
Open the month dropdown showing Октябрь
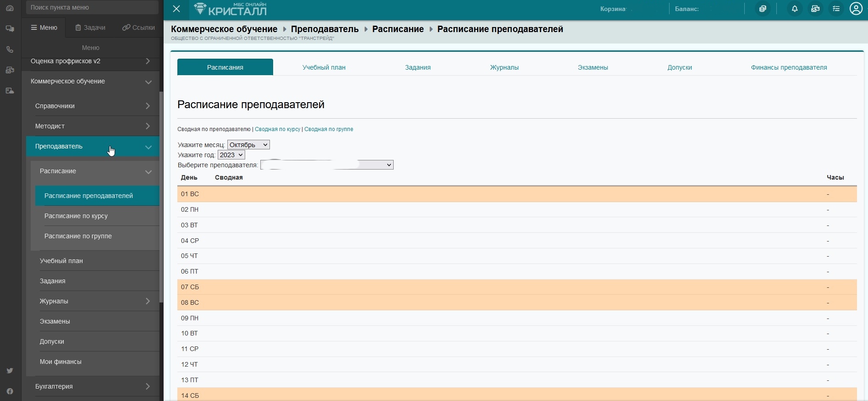[x=248, y=145]
